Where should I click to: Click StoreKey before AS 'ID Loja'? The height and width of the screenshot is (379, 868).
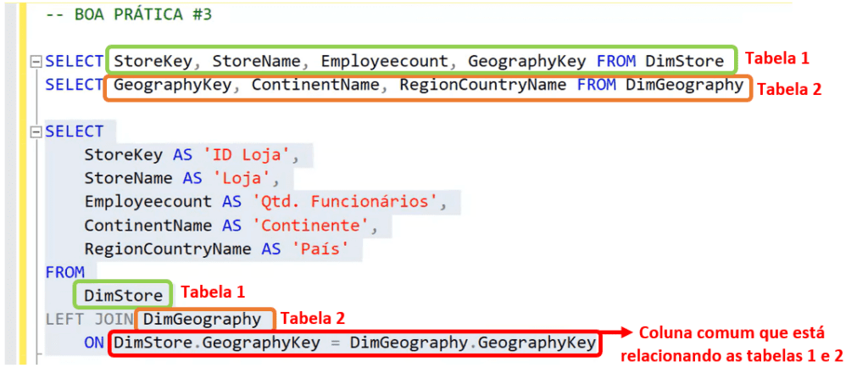[124, 155]
